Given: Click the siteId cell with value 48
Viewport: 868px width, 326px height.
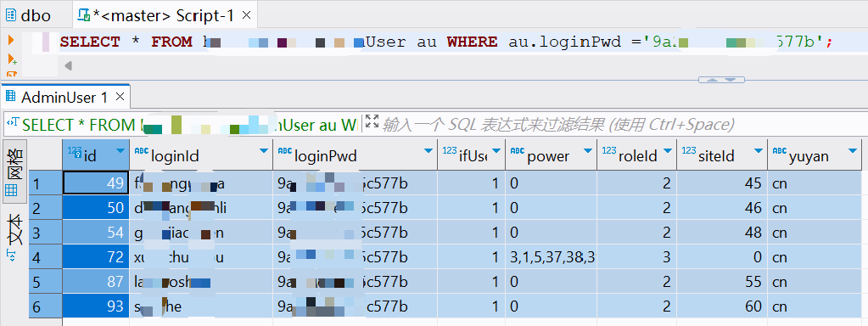Looking at the screenshot, I should pos(722,233).
